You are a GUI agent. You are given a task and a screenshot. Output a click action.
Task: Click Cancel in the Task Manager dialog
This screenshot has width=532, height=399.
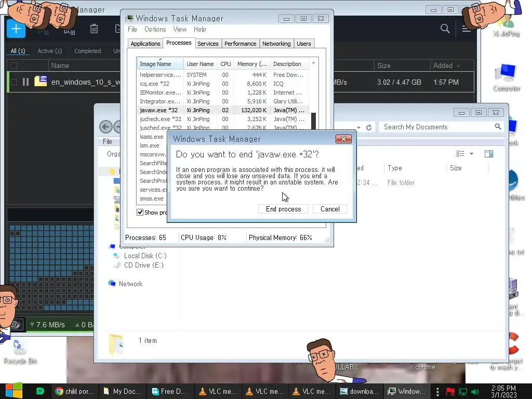tap(330, 209)
